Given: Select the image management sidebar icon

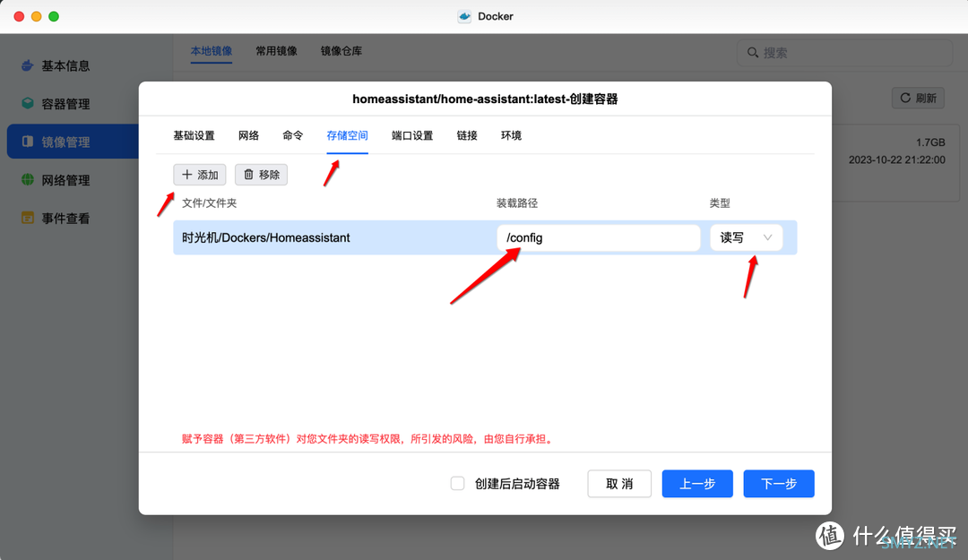Looking at the screenshot, I should click(28, 142).
